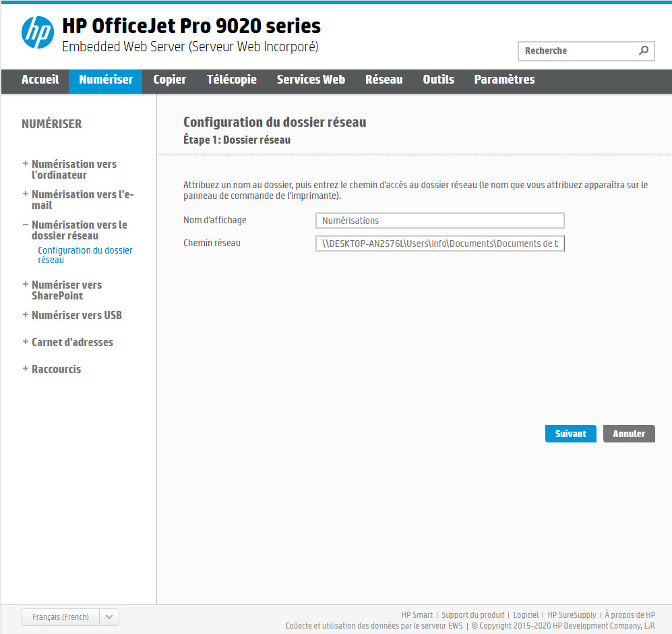Viewport: 672px width, 634px height.
Task: Expand Numériser vers SharePoint plus icon
Action: (x=26, y=285)
